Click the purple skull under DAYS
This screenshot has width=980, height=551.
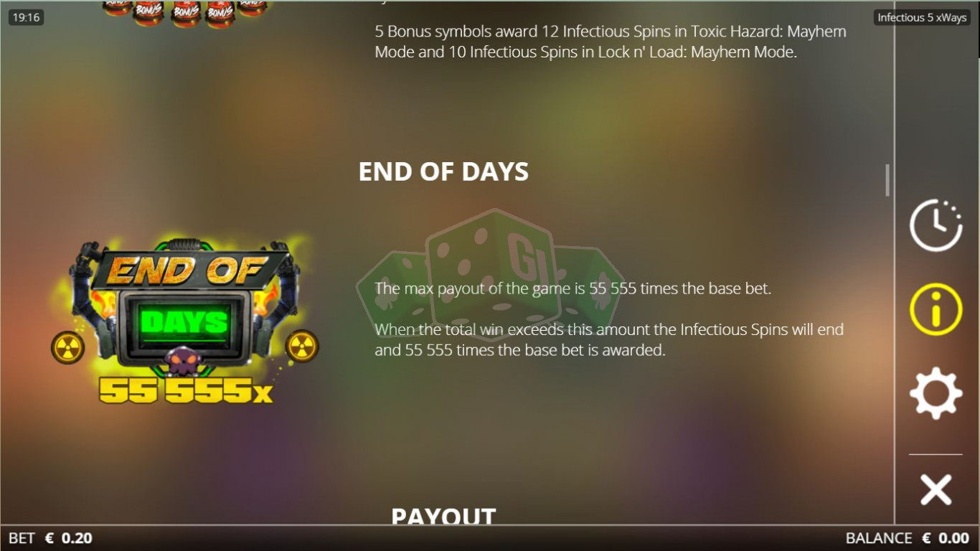pos(185,360)
